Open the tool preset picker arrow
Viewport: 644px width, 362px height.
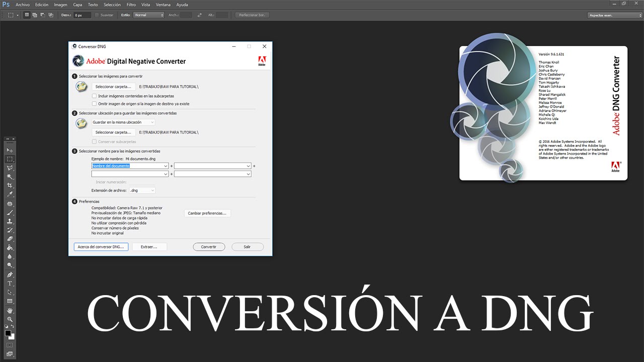coord(18,15)
